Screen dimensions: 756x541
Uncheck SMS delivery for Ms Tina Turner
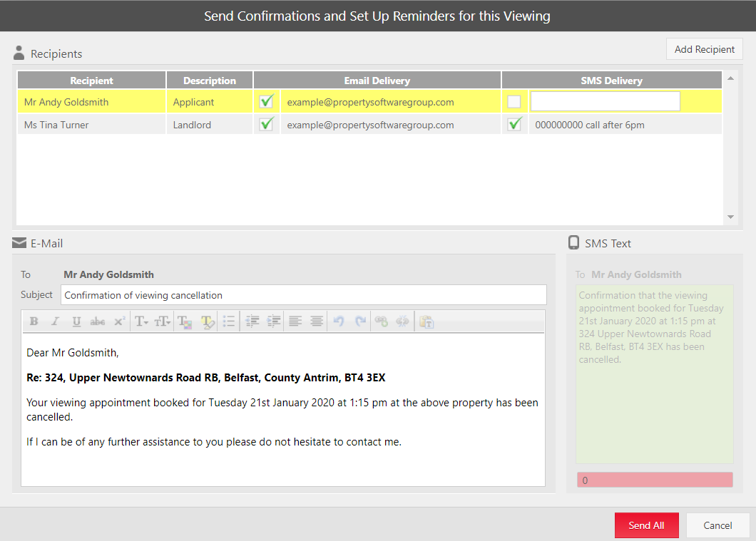pos(514,125)
